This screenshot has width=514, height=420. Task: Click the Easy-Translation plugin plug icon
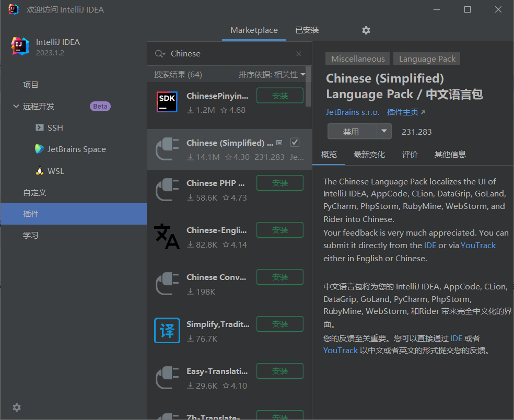(167, 378)
